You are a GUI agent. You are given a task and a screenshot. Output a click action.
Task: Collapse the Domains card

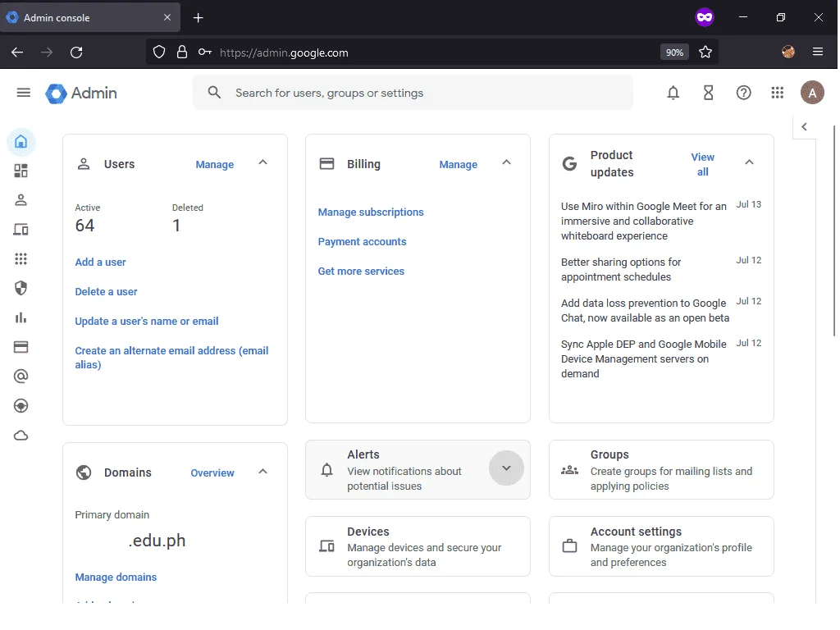pyautogui.click(x=263, y=472)
